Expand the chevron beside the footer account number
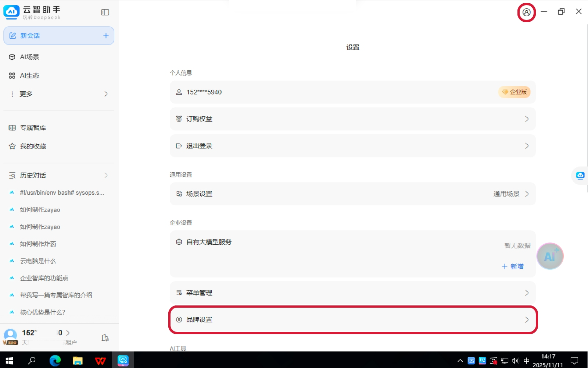This screenshot has height=368, width=588. coord(68,333)
